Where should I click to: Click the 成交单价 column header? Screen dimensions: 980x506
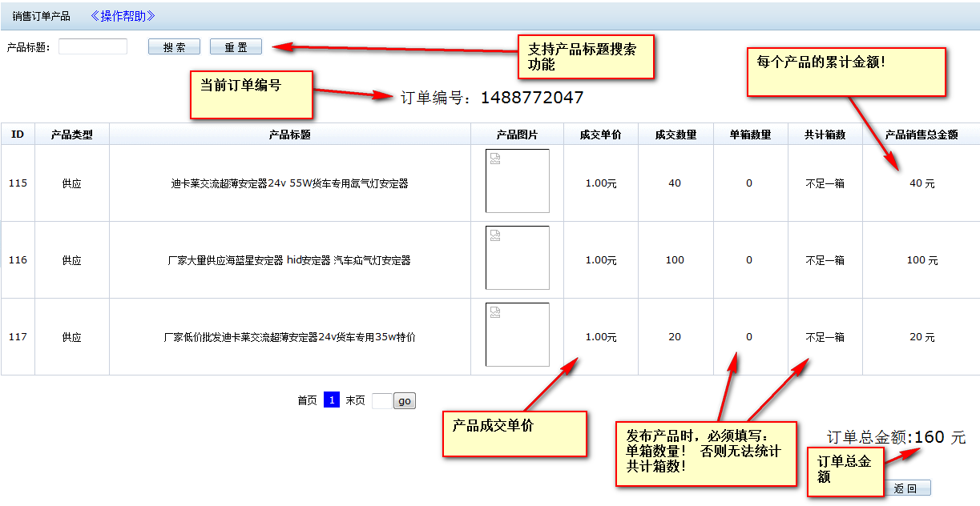600,135
